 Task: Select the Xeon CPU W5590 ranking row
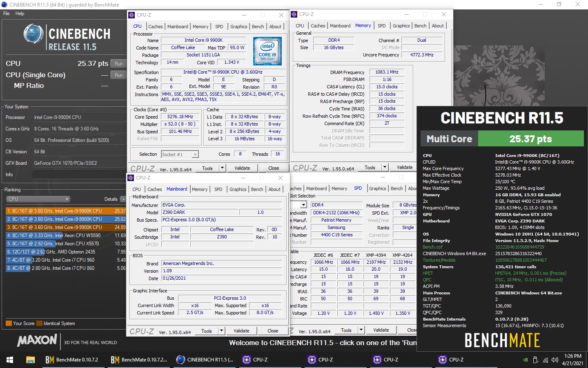pos(66,236)
